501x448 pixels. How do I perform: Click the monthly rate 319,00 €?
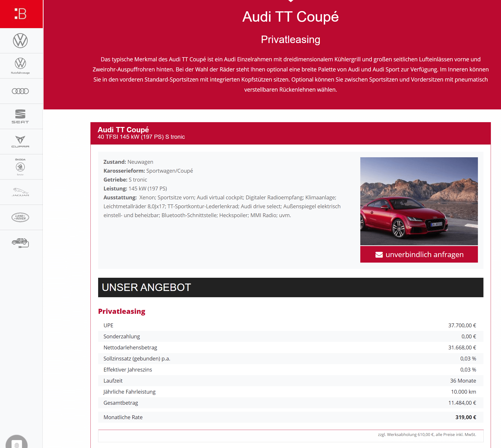coord(466,417)
